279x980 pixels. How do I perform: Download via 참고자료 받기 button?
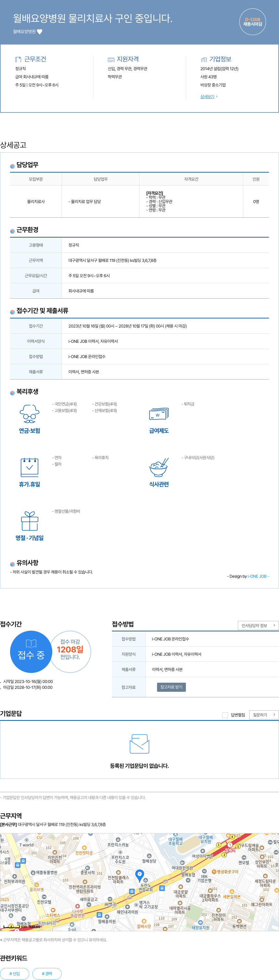pyautogui.click(x=171, y=687)
